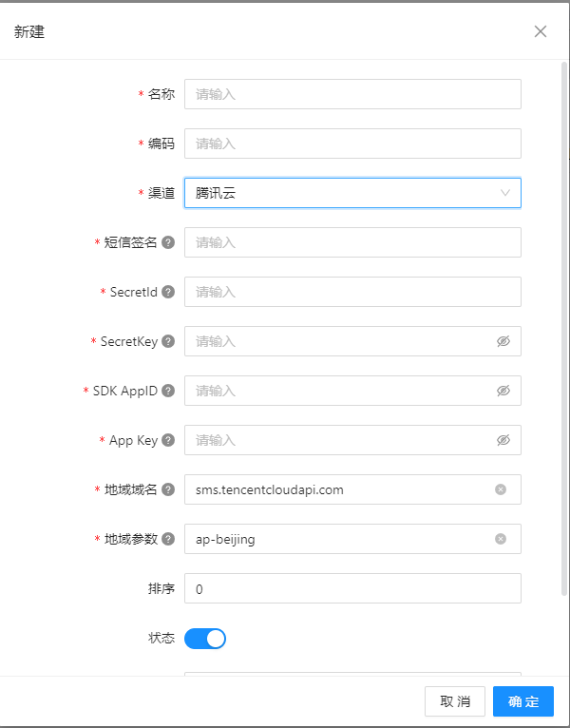Confirm with the 确定 button
Screen dimensions: 570x728
523,701
